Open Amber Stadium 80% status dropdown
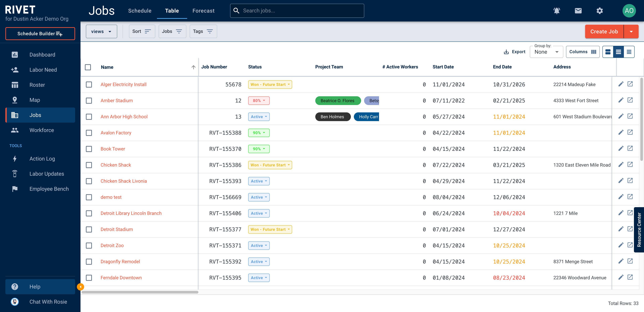This screenshot has height=312, width=644. coord(259,100)
